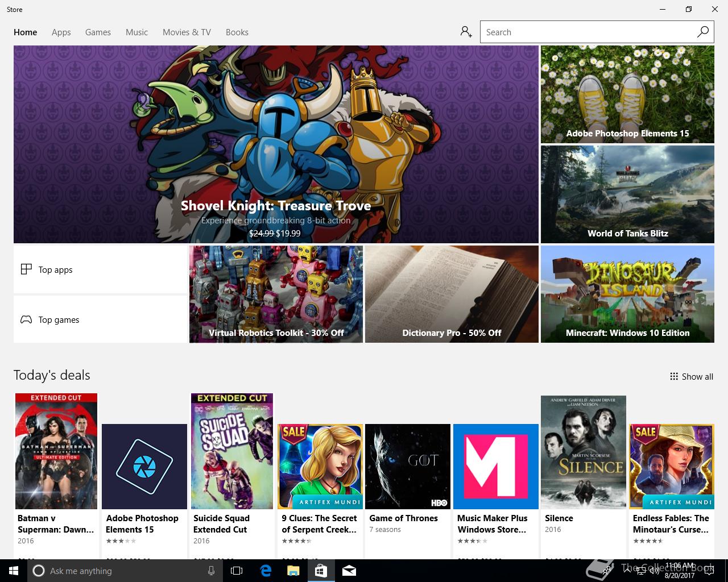This screenshot has width=728, height=582.
Task: Open the Games tab
Action: (x=98, y=32)
